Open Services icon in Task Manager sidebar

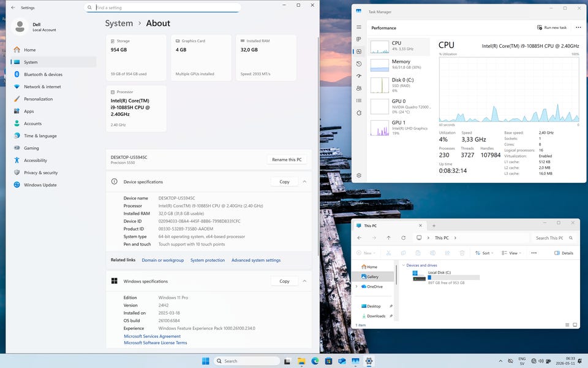pos(359,113)
